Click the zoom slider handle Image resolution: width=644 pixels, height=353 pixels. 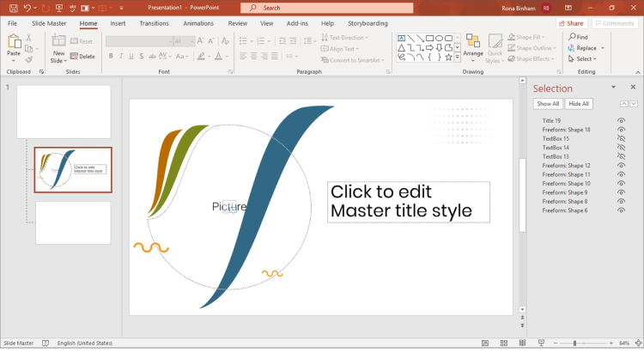[x=574, y=344]
